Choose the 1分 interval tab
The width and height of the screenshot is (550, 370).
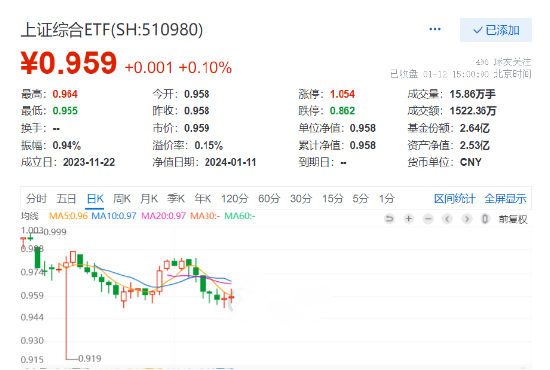coord(387,199)
